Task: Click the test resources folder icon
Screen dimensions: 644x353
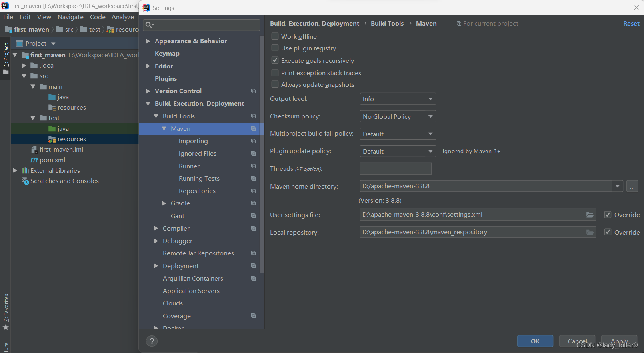Action: click(52, 139)
